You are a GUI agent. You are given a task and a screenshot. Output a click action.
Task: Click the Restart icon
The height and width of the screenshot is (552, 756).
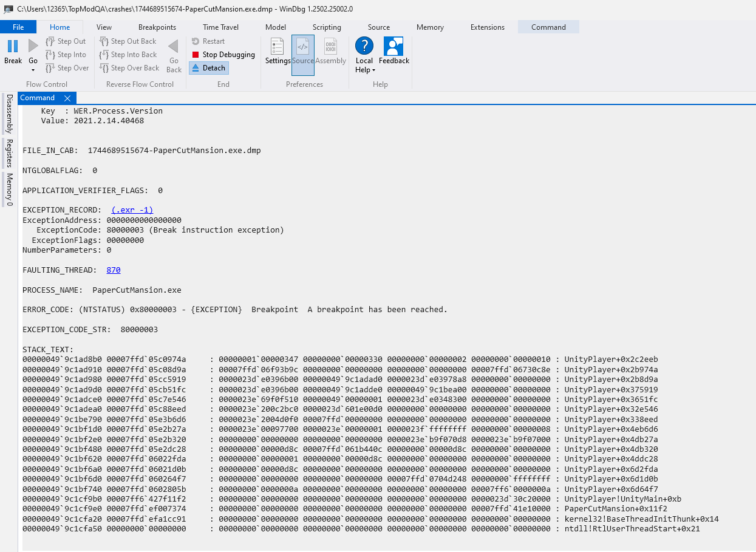coord(196,41)
